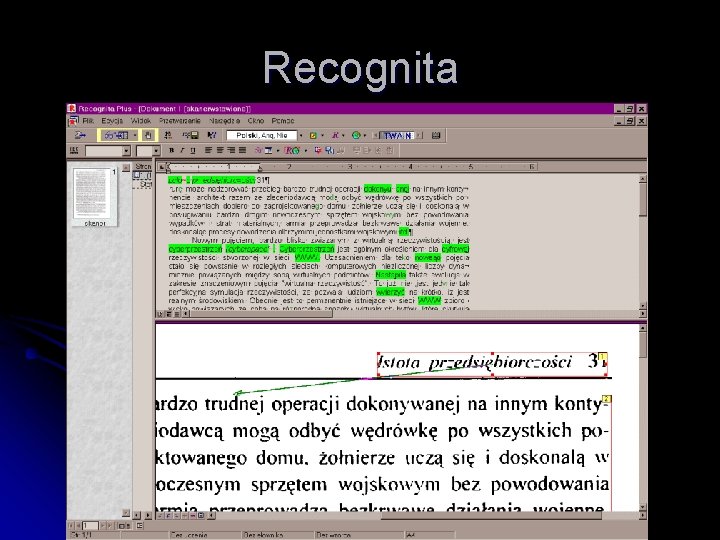Click the page number field in bottom bar

point(90,526)
